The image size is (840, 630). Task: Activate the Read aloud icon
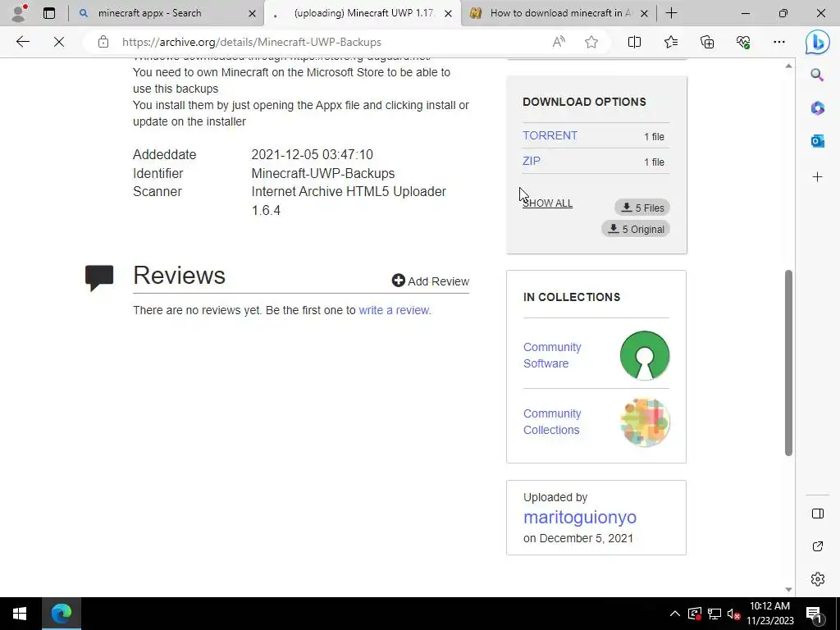[559, 42]
